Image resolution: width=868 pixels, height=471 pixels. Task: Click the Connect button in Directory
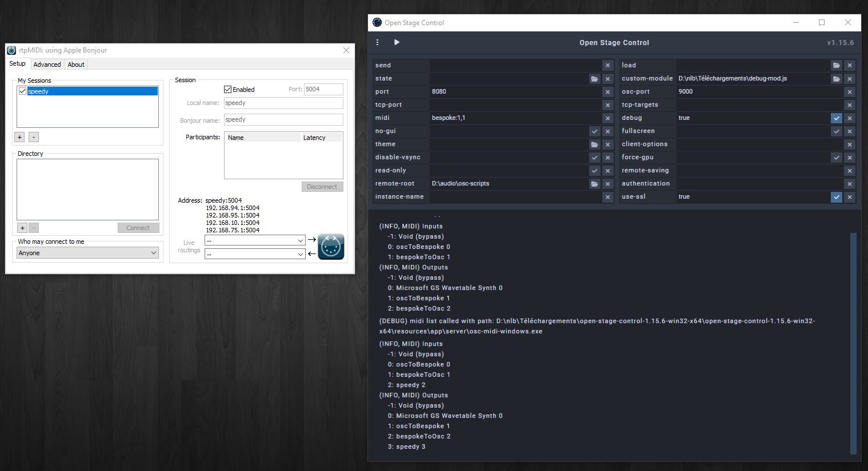coord(138,228)
